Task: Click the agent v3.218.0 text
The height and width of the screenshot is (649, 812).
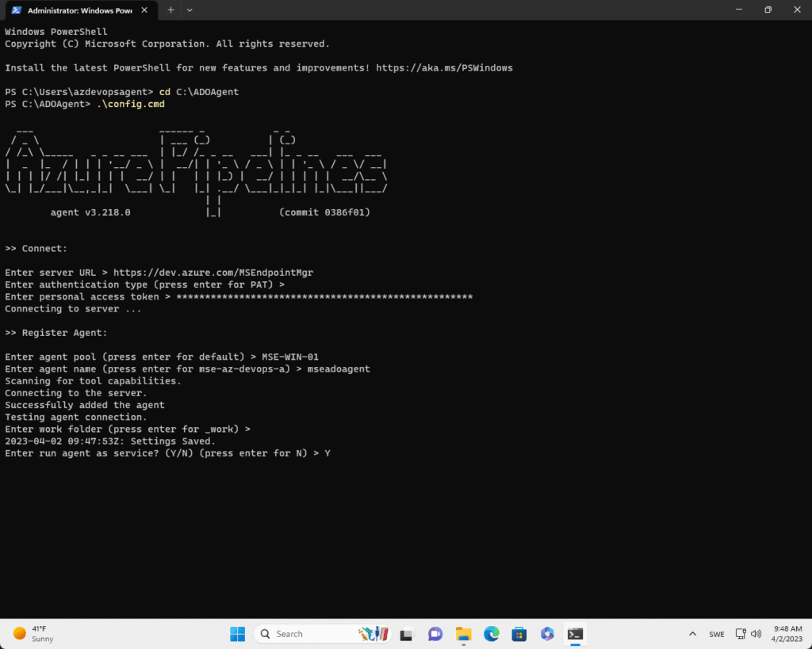Action: coord(90,212)
